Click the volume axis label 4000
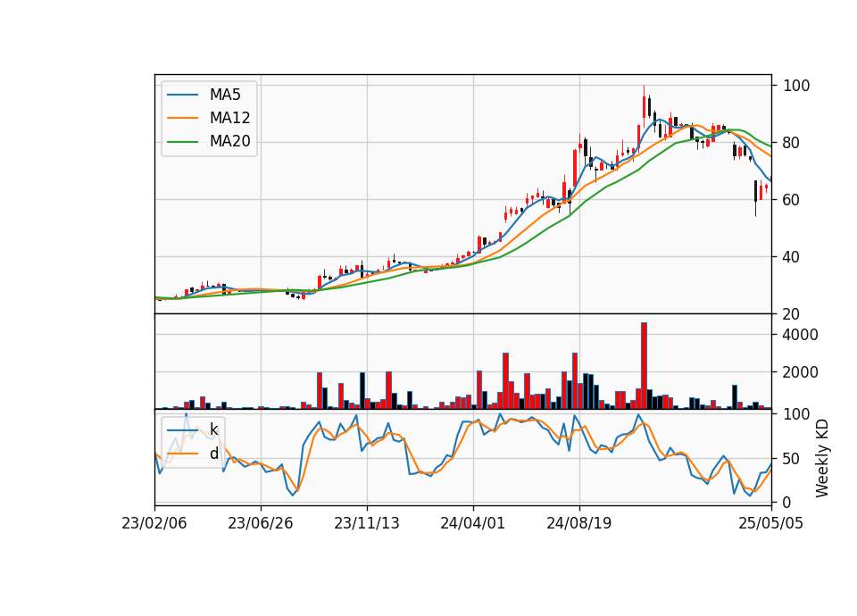The image size is (857, 616). (x=800, y=335)
